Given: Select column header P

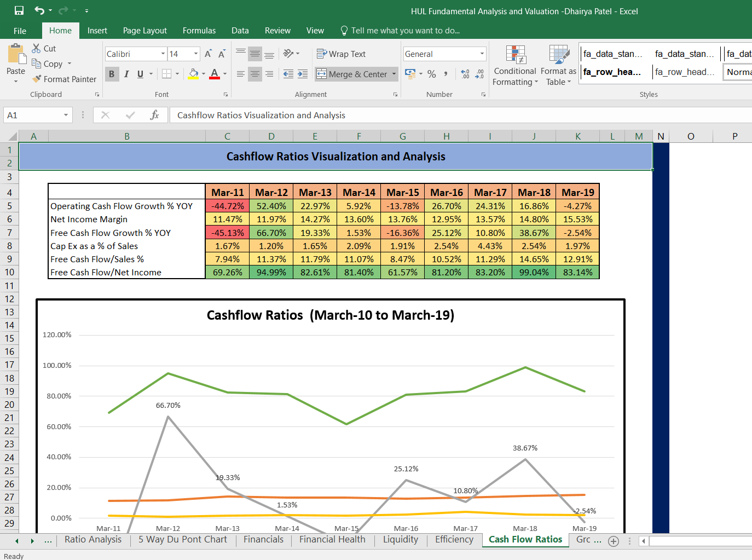Looking at the screenshot, I should tap(735, 136).
